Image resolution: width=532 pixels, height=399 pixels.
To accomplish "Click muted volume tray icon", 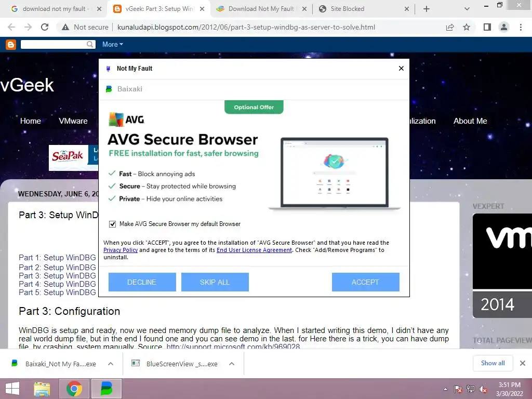I will [x=483, y=389].
